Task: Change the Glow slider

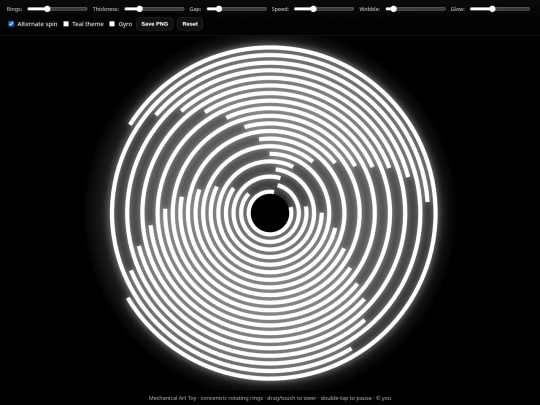Action: (500, 9)
